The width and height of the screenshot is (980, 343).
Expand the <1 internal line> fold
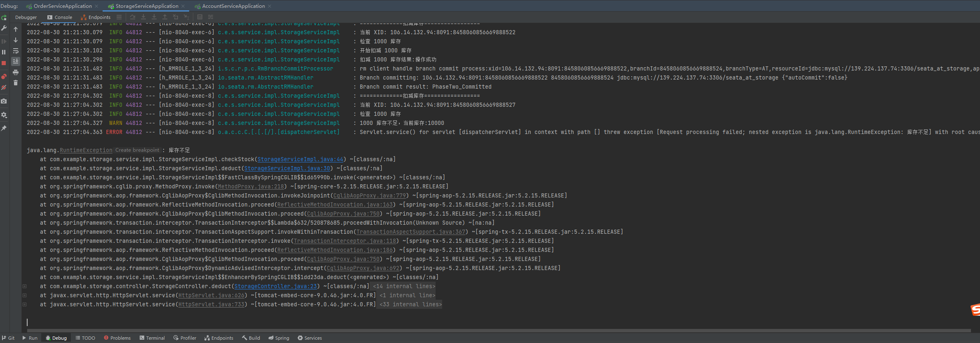[x=407, y=295]
